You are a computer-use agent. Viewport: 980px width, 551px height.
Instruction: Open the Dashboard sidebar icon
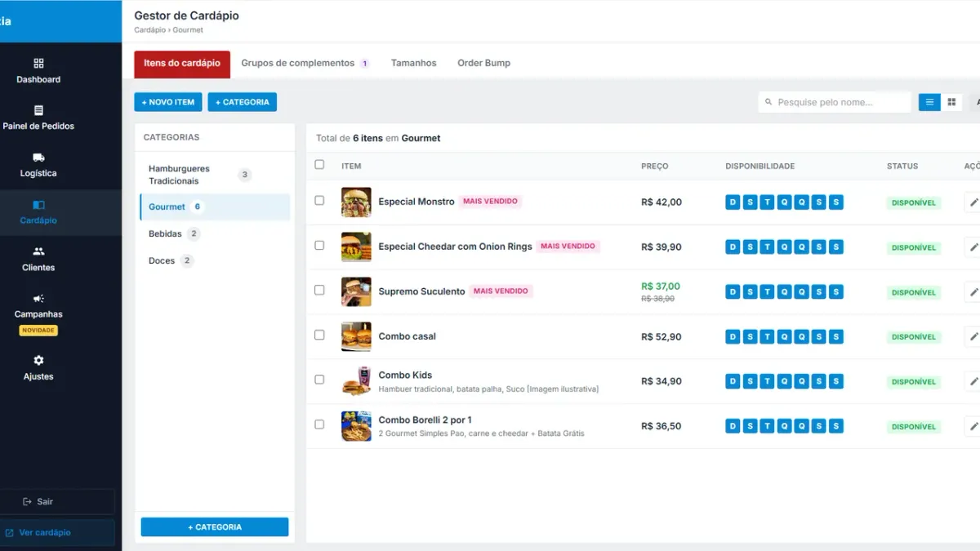(x=38, y=63)
